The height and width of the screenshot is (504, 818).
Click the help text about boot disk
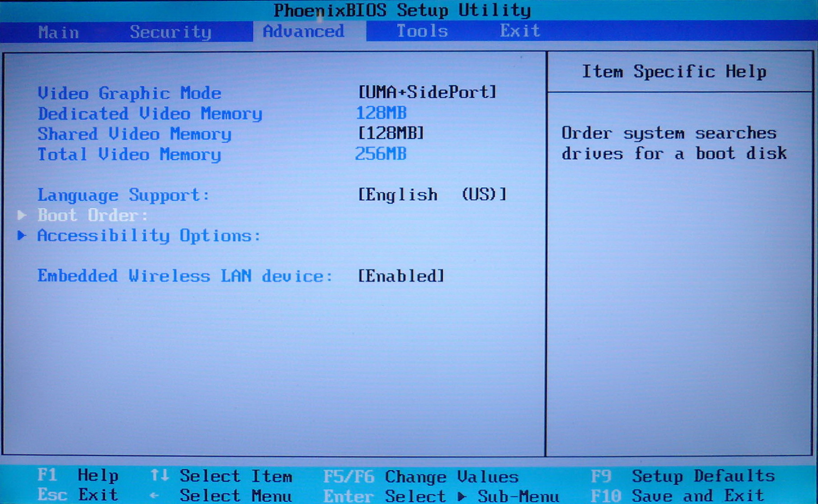(x=674, y=143)
